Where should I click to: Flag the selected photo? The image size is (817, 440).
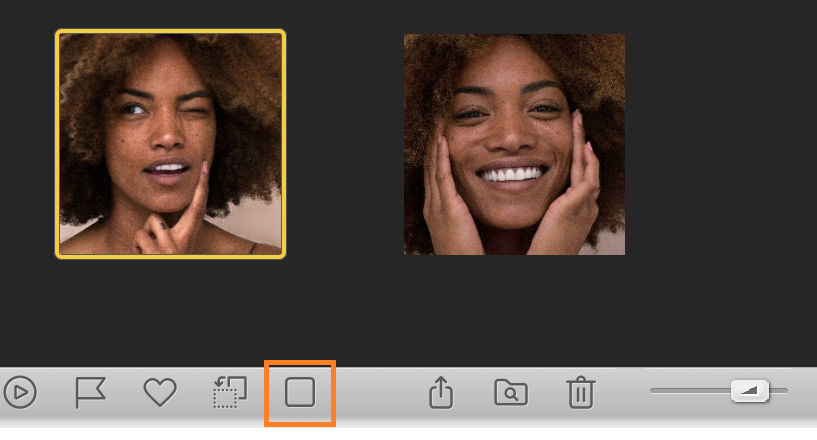pos(91,392)
